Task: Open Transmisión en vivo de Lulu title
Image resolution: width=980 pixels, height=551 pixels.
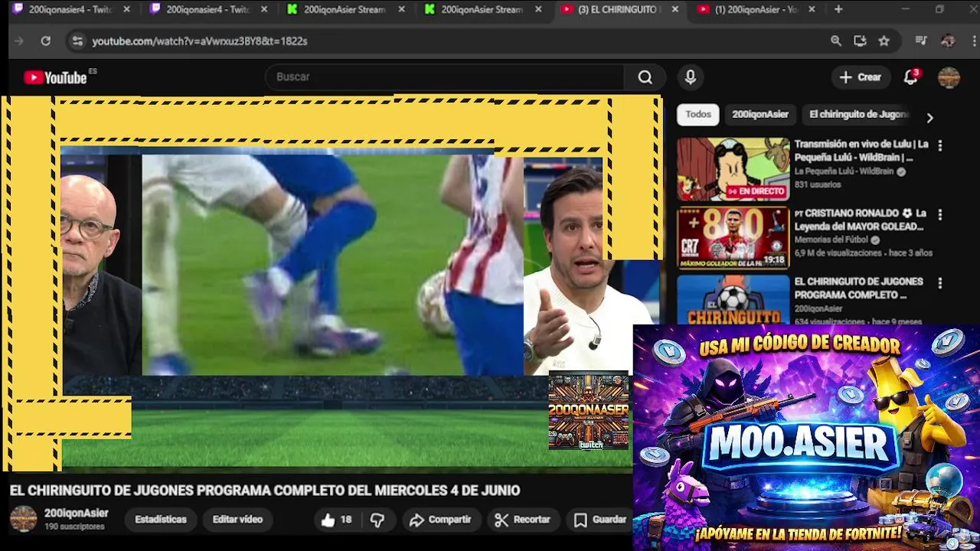Action: (x=861, y=151)
